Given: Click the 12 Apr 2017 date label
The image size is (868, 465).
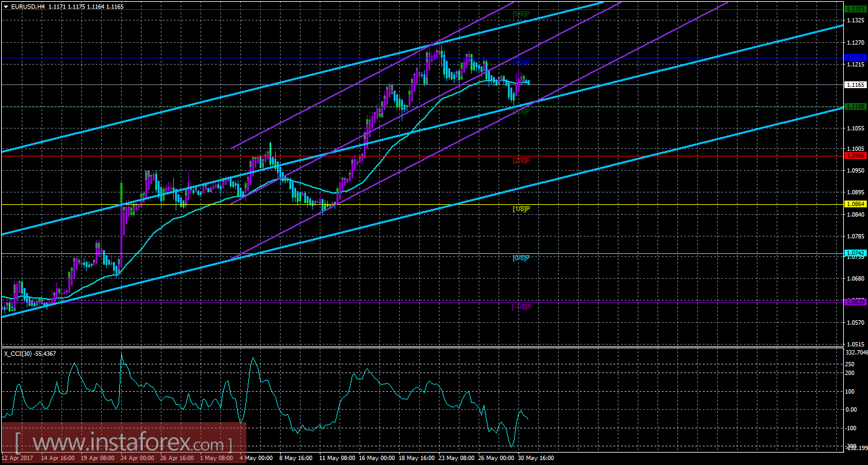Looking at the screenshot, I should point(17,459).
